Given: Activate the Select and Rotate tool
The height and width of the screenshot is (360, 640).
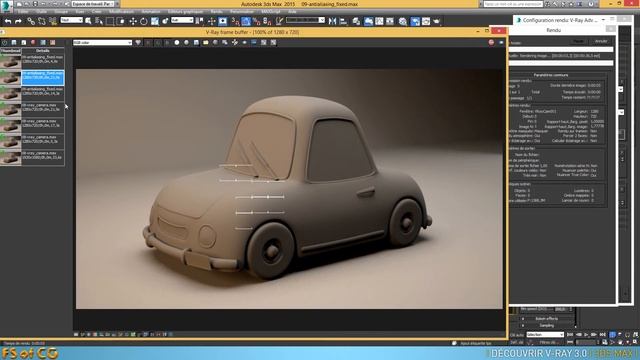Looking at the screenshot, I should click(x=144, y=21).
